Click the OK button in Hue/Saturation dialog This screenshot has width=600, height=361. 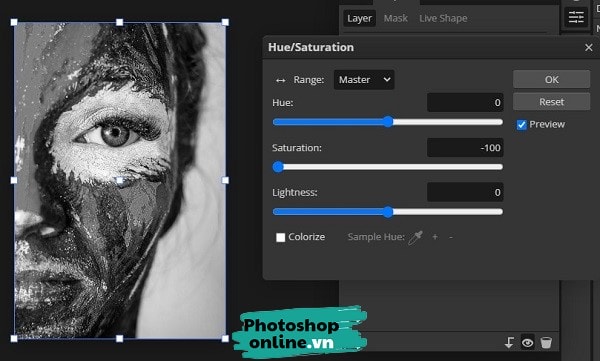pos(551,79)
